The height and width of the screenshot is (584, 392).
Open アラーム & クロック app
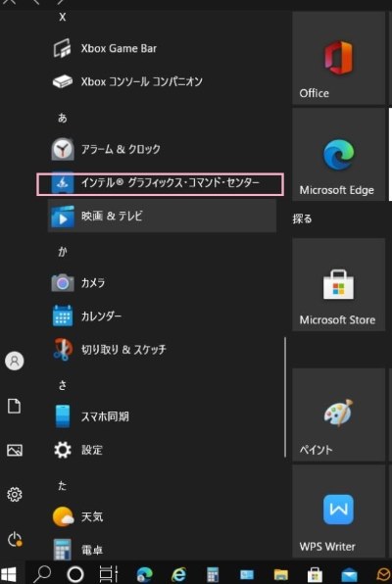162,149
